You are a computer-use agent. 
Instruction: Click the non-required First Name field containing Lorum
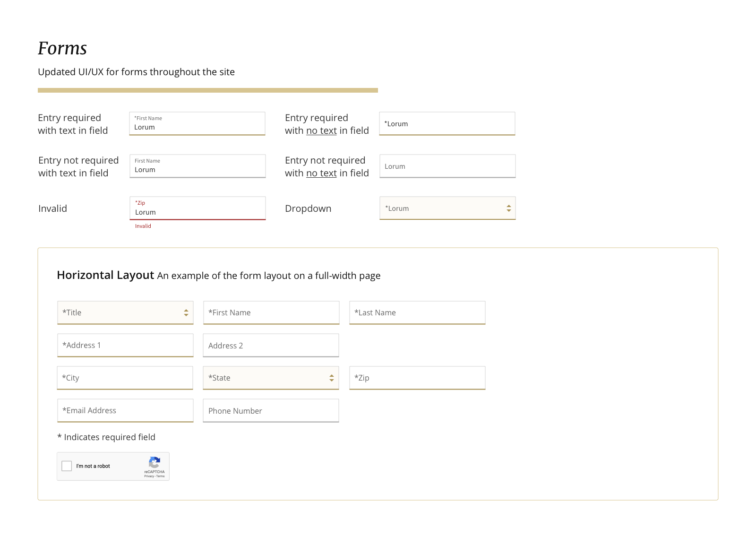198,166
